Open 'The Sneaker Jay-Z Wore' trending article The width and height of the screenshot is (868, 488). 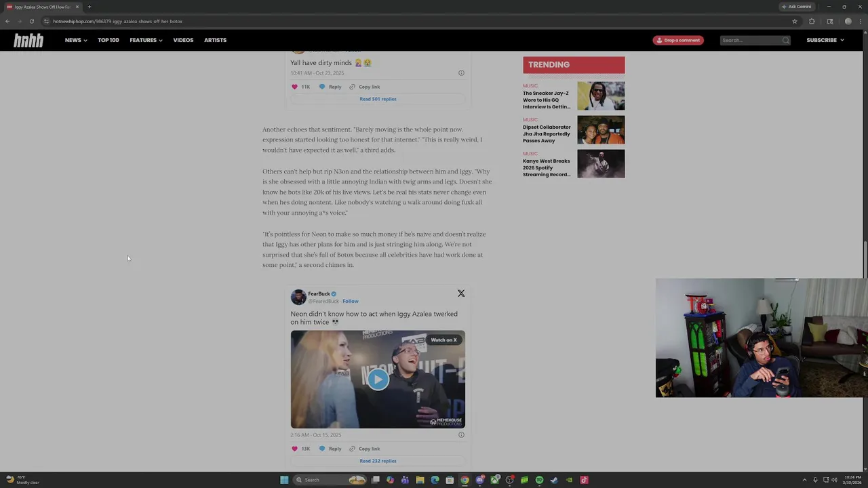pyautogui.click(x=547, y=100)
